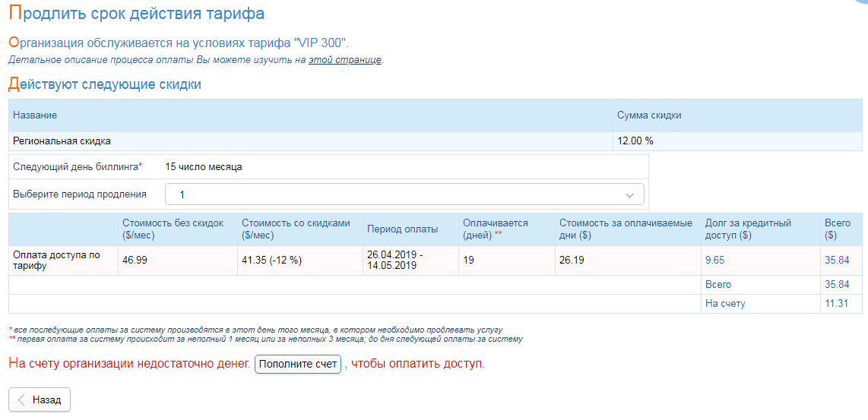Click the 'Продлить срок действия тарифа' page heading
868x420 pixels.
tap(137, 13)
